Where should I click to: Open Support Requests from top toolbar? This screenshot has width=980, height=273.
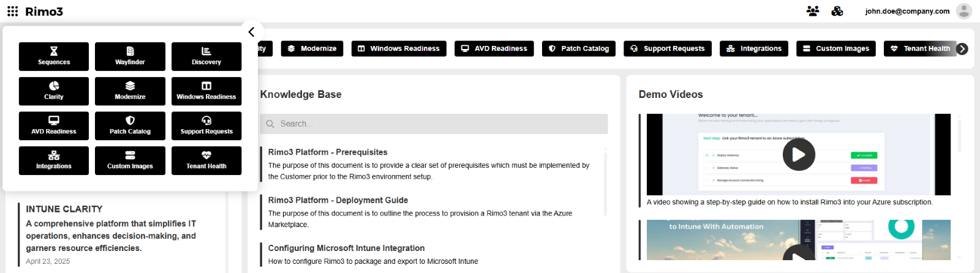click(668, 48)
